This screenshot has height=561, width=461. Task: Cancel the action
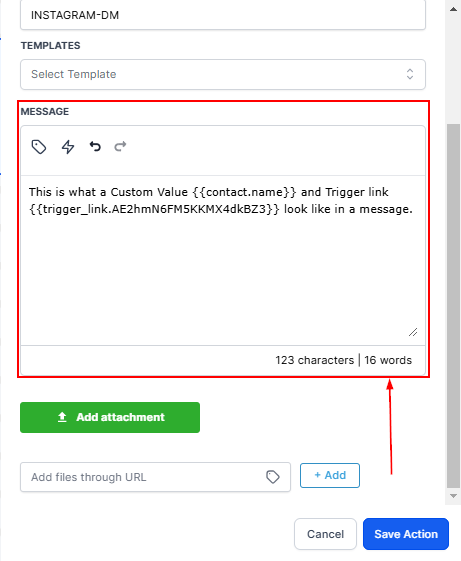click(325, 534)
